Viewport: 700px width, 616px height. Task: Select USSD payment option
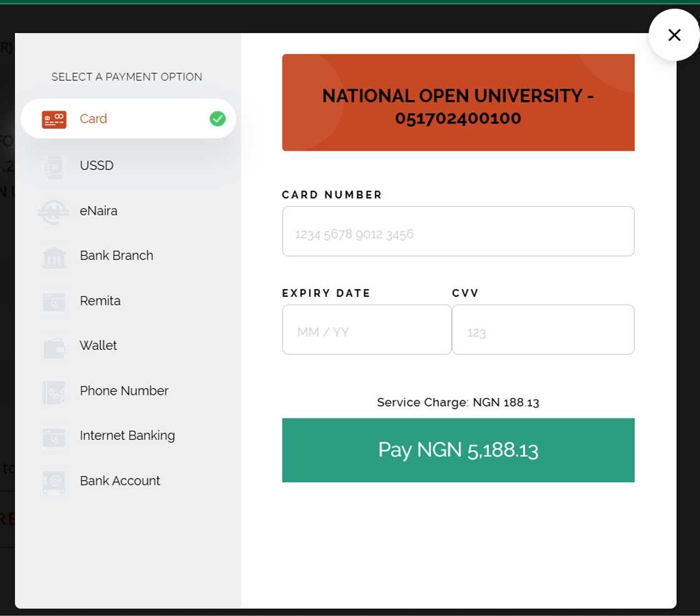point(97,166)
